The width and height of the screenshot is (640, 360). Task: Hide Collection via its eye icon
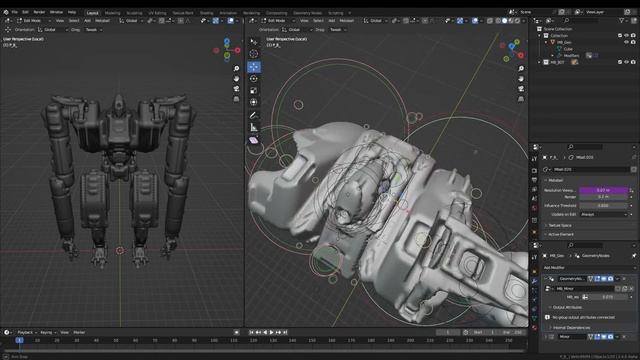click(627, 36)
